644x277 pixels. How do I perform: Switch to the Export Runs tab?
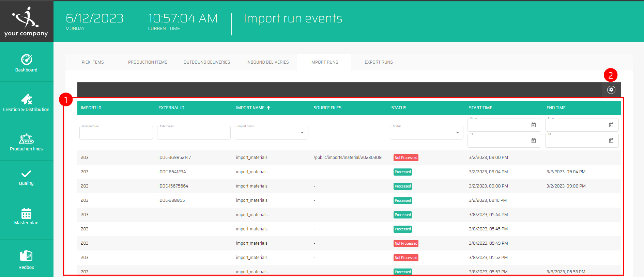[x=379, y=62]
